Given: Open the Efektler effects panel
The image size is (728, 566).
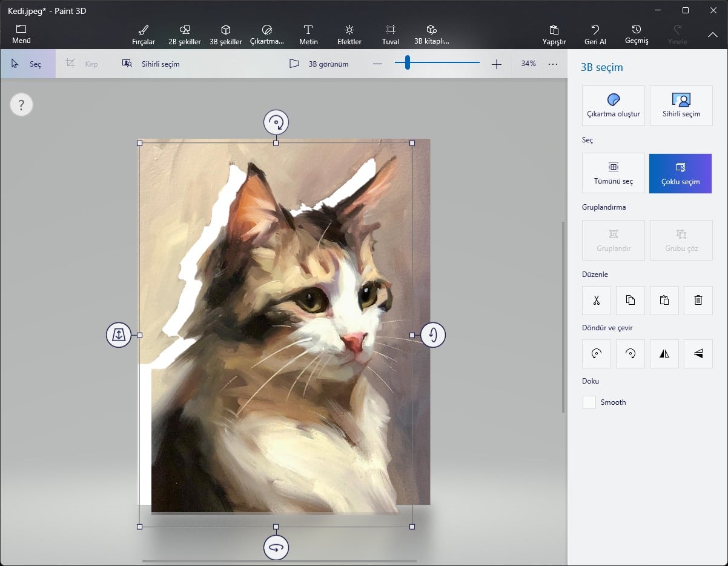Looking at the screenshot, I should [349, 35].
